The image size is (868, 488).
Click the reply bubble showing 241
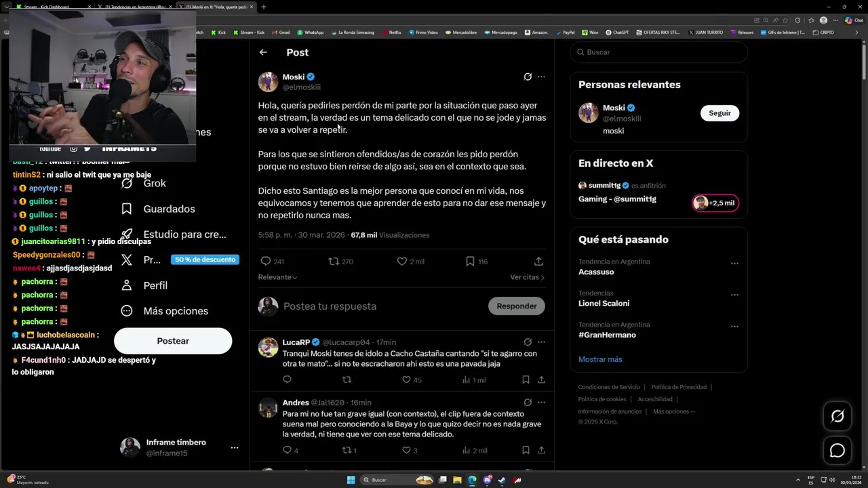(x=272, y=261)
